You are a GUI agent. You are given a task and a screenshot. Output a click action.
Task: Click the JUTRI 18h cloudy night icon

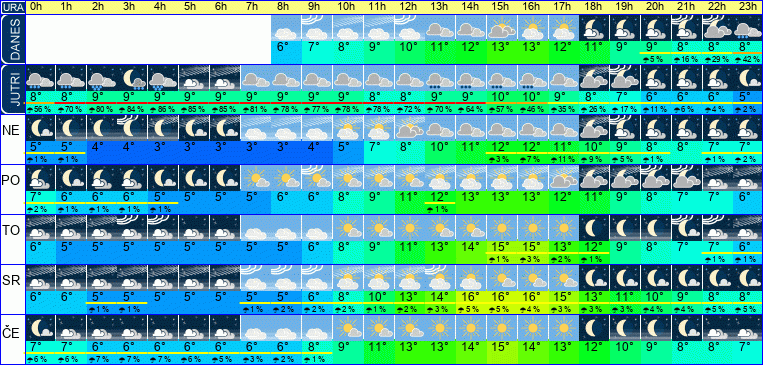coord(594,78)
